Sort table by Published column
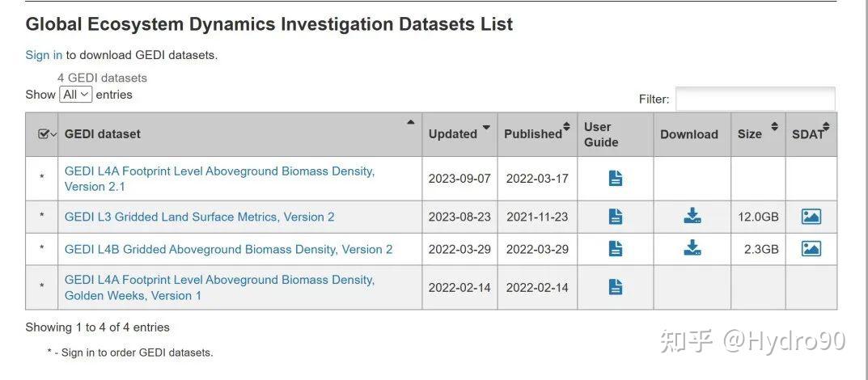The image size is (868, 380). click(536, 134)
